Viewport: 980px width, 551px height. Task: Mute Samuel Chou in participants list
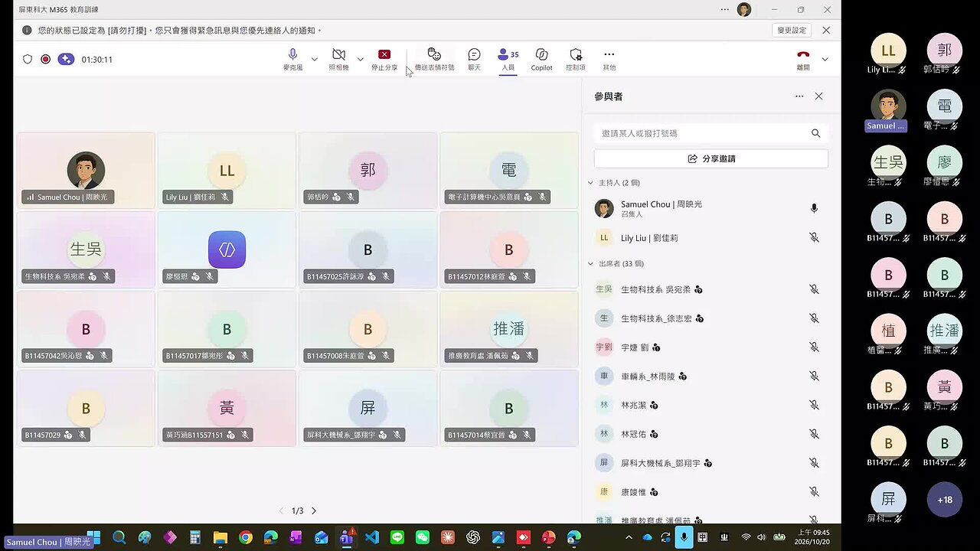coord(814,208)
